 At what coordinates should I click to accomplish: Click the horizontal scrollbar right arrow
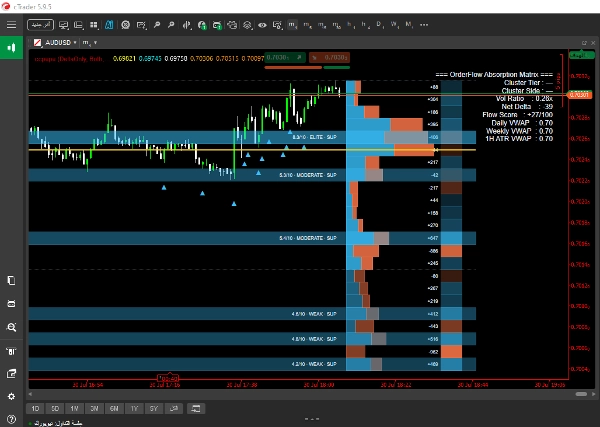click(x=593, y=394)
